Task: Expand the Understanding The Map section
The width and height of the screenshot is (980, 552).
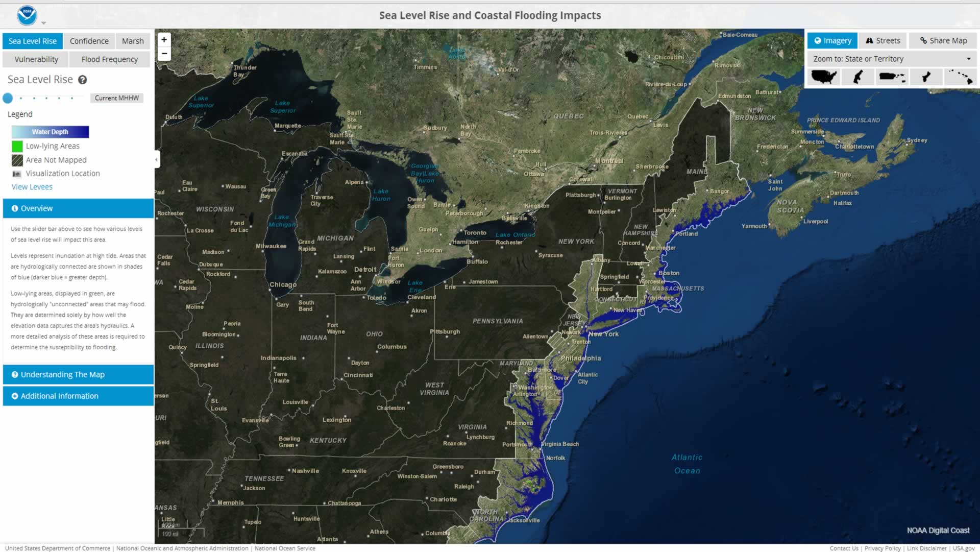Action: click(x=78, y=374)
